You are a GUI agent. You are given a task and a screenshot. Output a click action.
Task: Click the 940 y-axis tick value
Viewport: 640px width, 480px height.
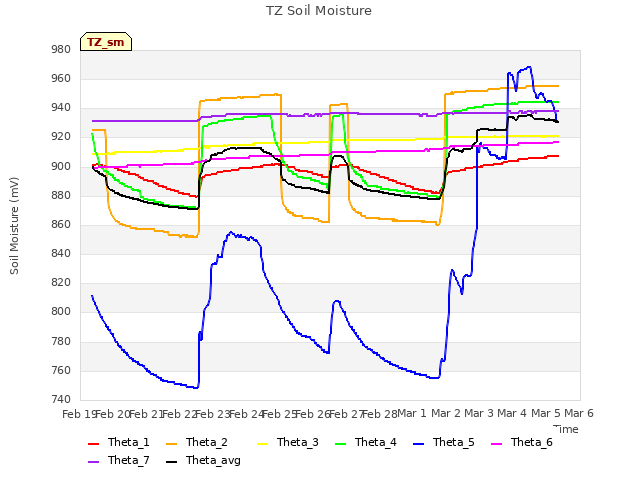[61, 108]
